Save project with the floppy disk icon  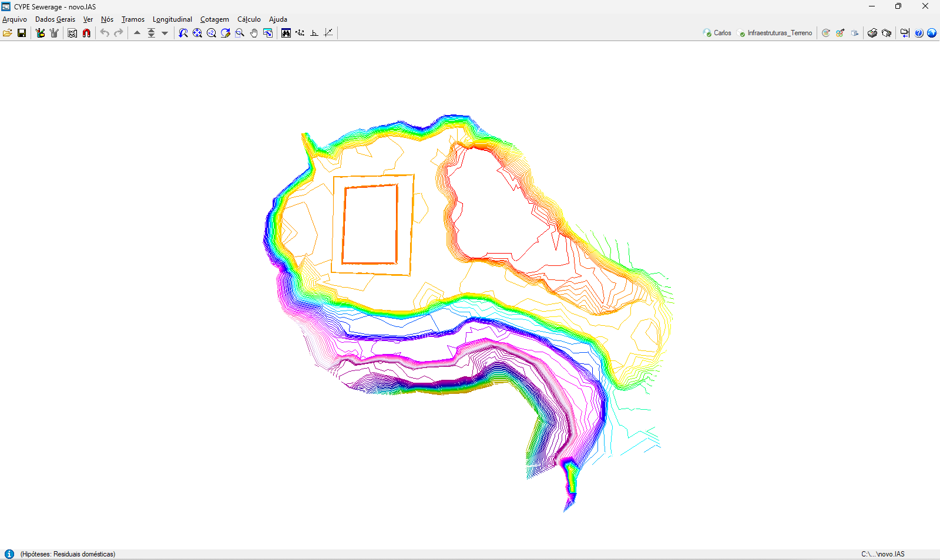click(22, 33)
